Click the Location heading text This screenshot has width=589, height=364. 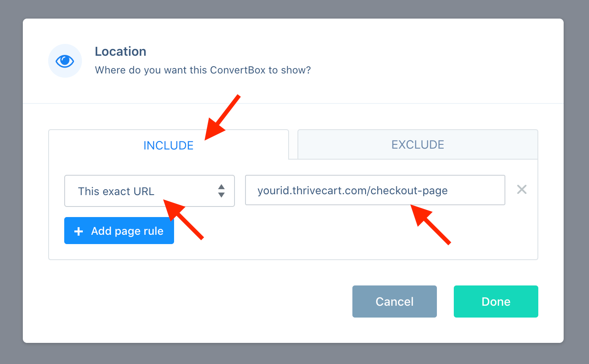point(120,52)
